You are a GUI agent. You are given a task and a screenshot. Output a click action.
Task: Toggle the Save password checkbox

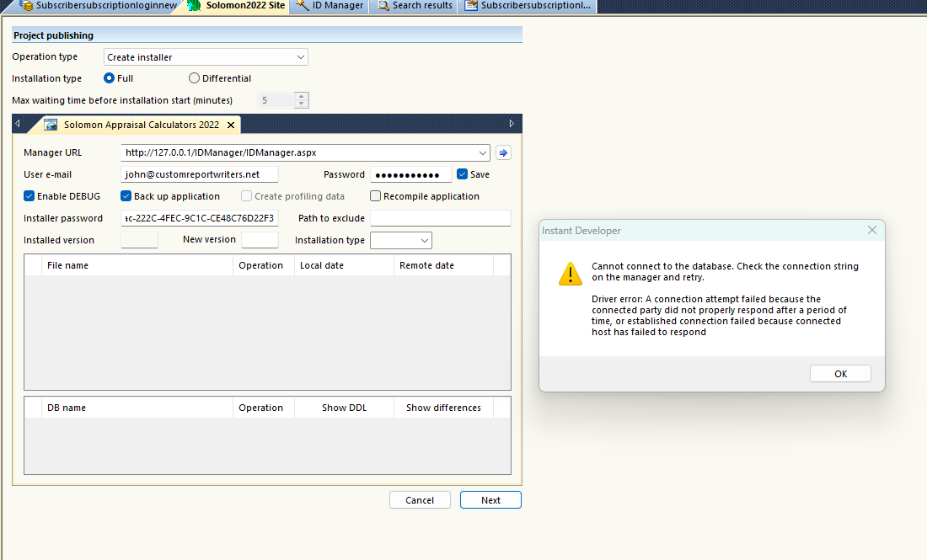463,174
